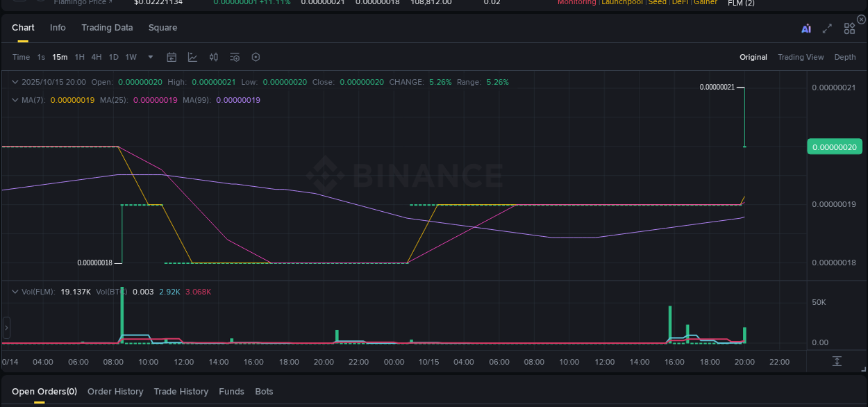Click the scroll-to-latest icon near time axis
Image resolution: width=868 pixels, height=407 pixels.
tap(837, 361)
